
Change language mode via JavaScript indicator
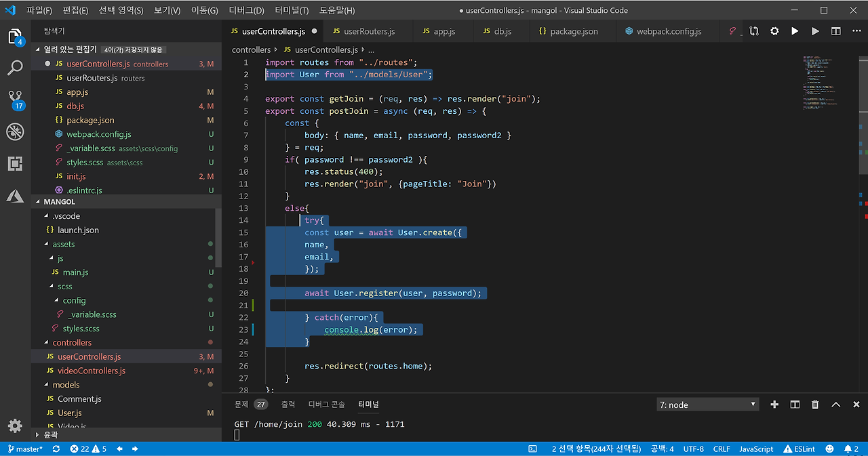click(x=756, y=449)
